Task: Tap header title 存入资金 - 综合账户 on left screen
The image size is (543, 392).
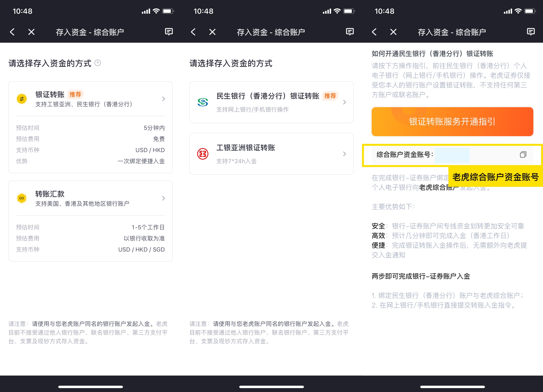Action: pyautogui.click(x=90, y=32)
